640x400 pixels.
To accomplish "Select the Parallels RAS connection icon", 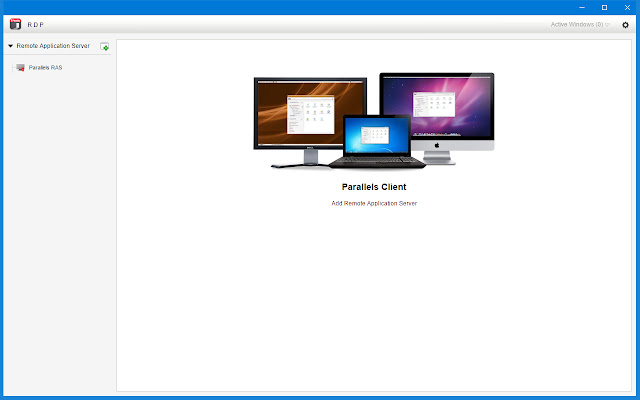I will point(20,68).
